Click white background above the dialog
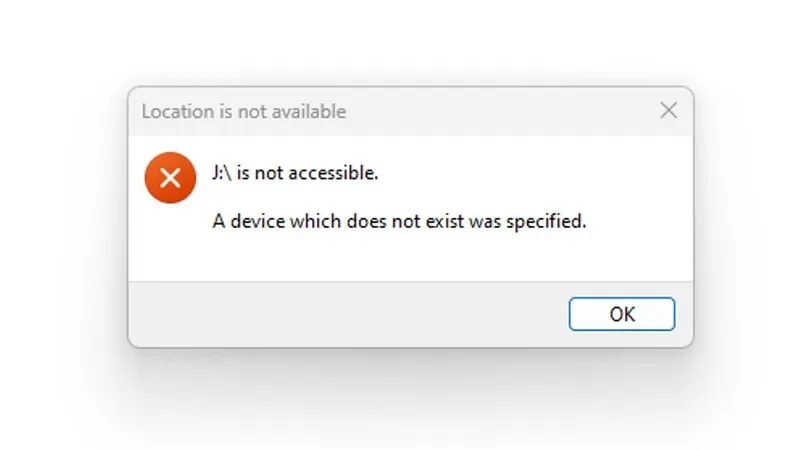Image resolution: width=800 pixels, height=450 pixels. 400,40
